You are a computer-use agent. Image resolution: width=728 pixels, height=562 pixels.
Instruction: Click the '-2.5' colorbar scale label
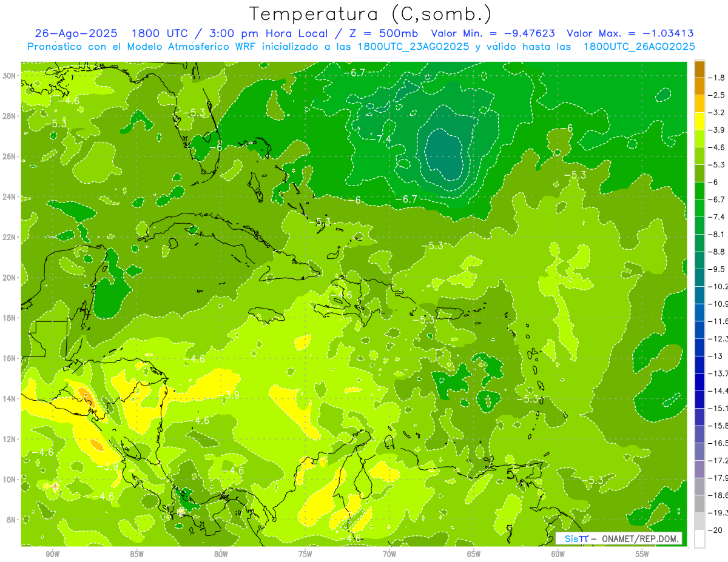pyautogui.click(x=718, y=95)
